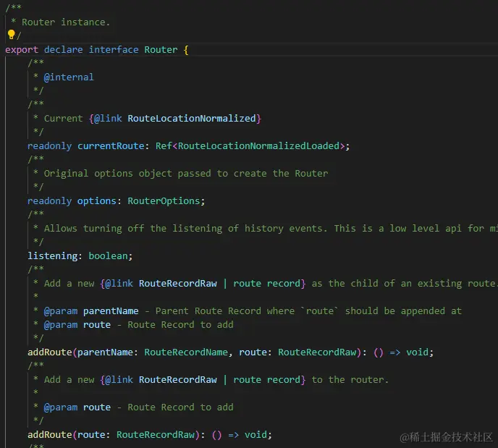Click the opening brace after 'Router'

click(x=186, y=50)
